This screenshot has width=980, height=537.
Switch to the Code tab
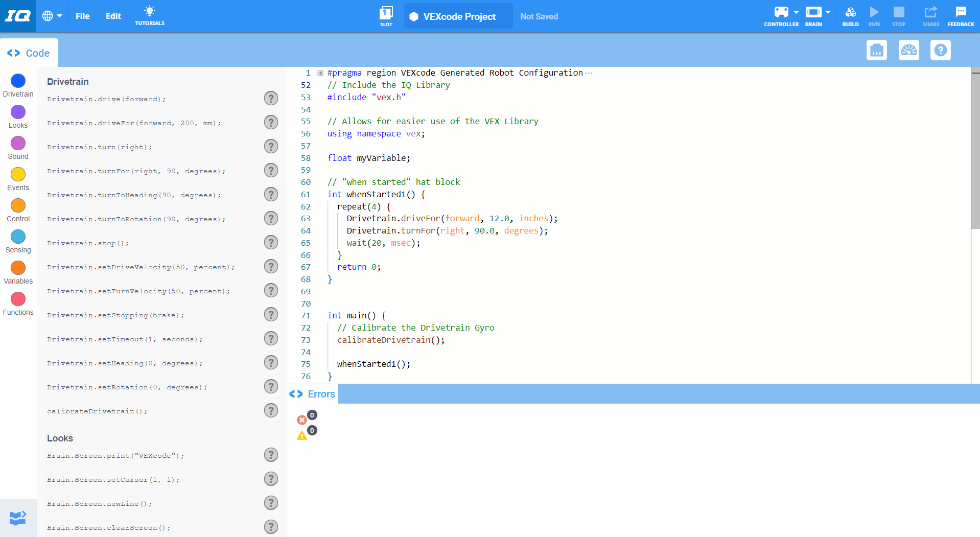(29, 53)
